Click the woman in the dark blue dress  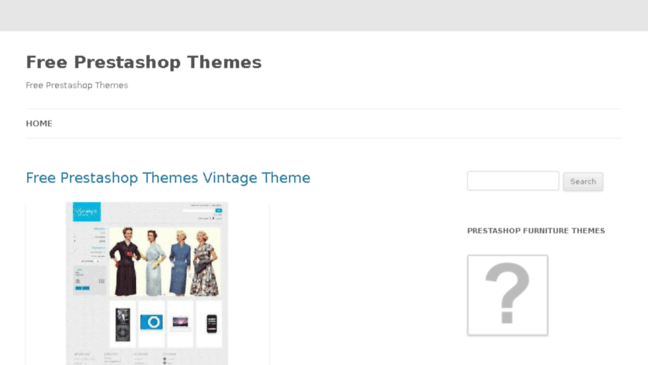point(180,263)
